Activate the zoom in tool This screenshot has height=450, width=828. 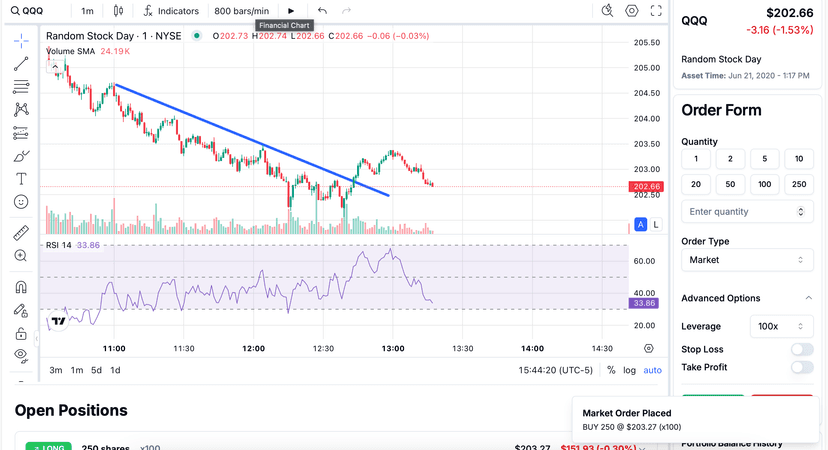click(21, 256)
